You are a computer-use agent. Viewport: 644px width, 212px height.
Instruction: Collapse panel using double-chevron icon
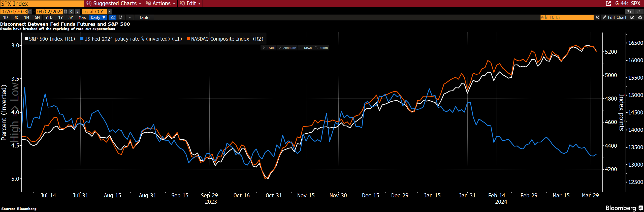click(x=597, y=17)
